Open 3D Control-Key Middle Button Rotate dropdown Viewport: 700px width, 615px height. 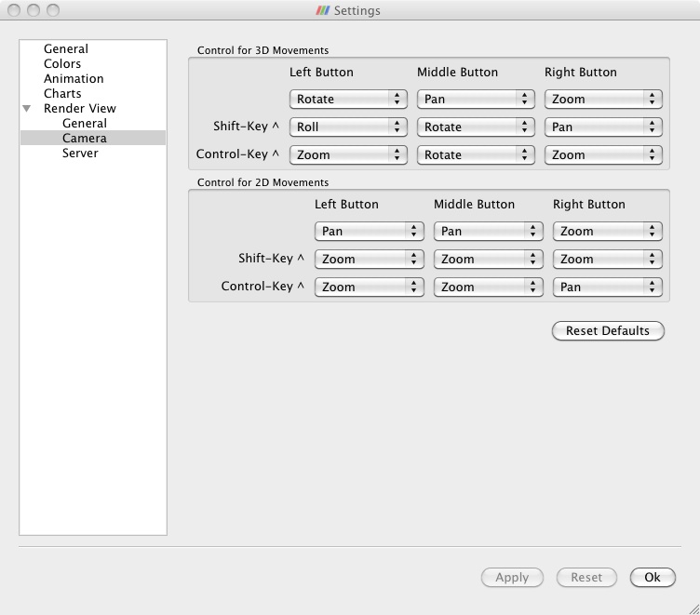pos(476,154)
